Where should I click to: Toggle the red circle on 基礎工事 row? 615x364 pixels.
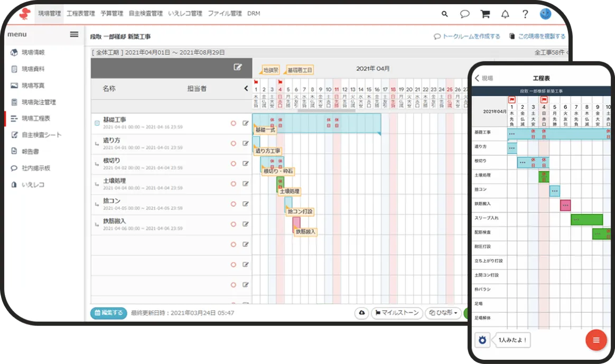click(x=233, y=123)
